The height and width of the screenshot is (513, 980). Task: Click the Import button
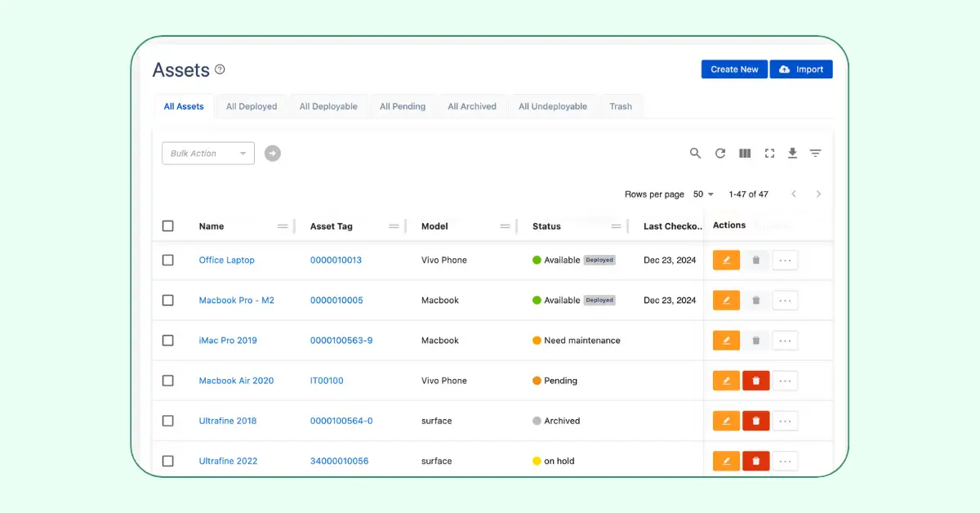coord(801,69)
